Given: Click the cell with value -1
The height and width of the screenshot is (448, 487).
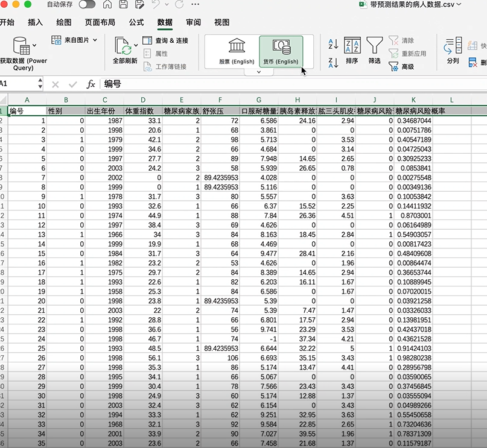Looking at the screenshot, I should point(259,339).
